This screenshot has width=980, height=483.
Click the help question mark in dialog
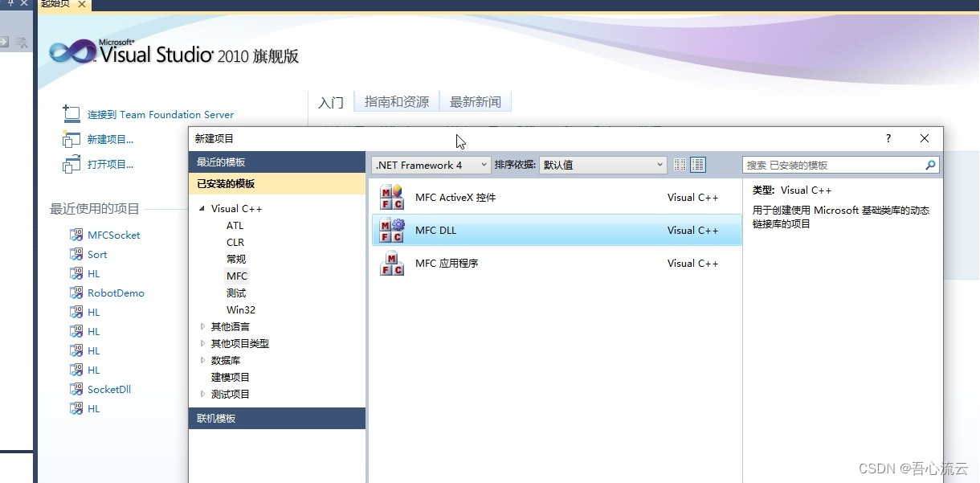coord(888,138)
